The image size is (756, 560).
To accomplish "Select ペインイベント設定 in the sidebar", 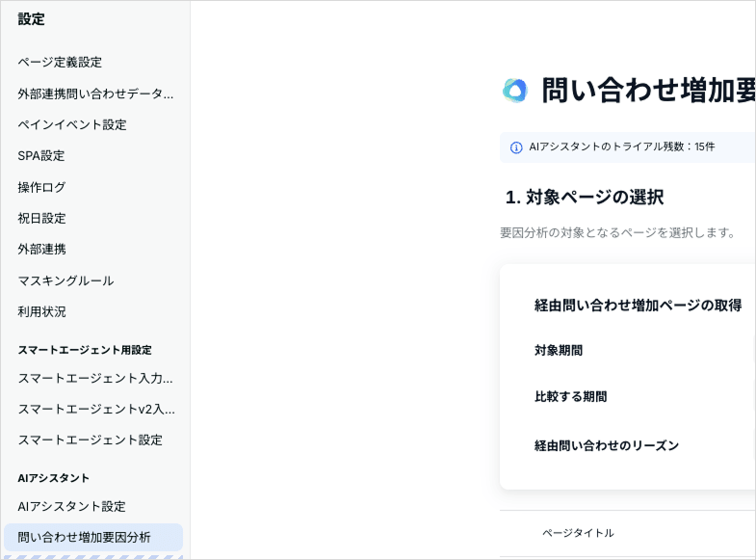I will pos(72,124).
